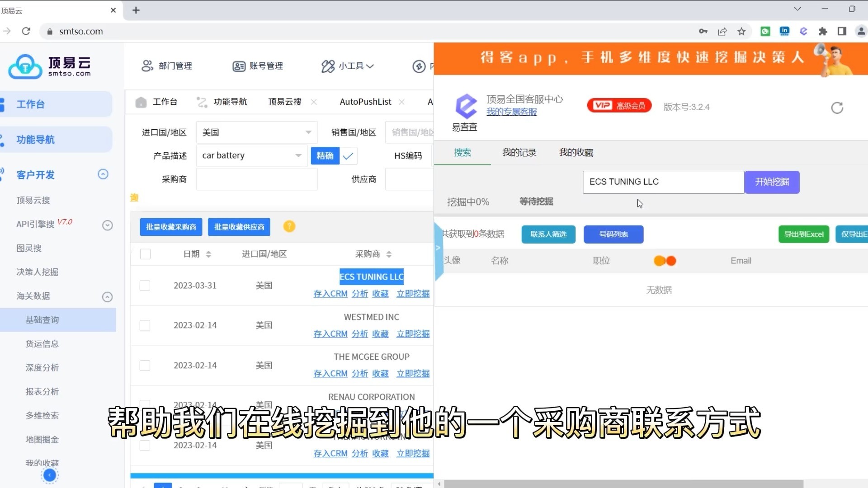Screen dimensions: 868x488
Task: Click 联系人筛选 button
Action: 548,235
